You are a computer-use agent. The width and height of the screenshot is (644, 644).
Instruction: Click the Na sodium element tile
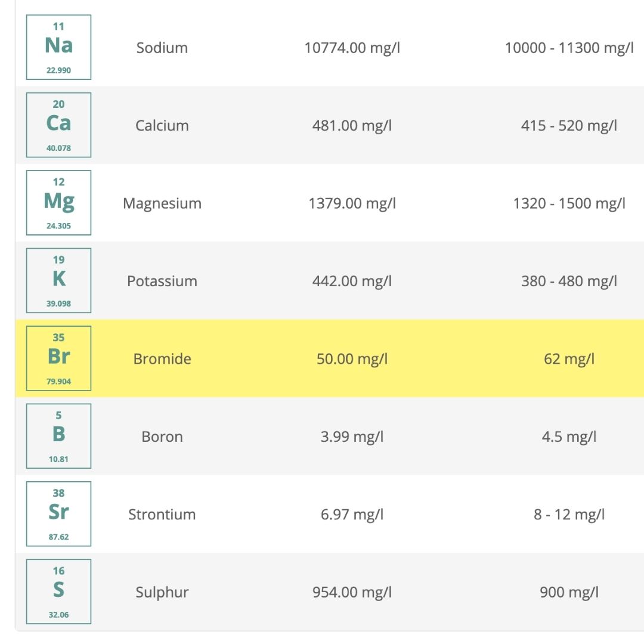[x=58, y=47]
